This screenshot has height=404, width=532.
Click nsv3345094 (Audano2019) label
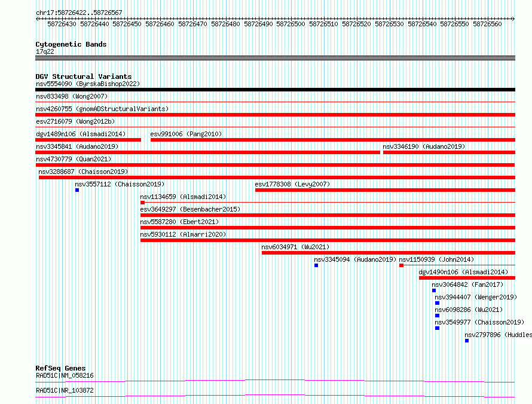355,259
